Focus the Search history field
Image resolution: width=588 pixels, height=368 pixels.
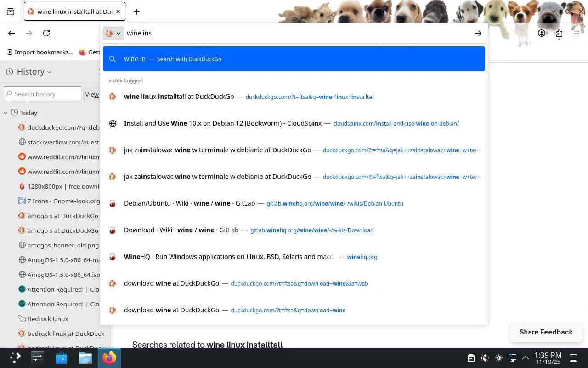tap(42, 94)
